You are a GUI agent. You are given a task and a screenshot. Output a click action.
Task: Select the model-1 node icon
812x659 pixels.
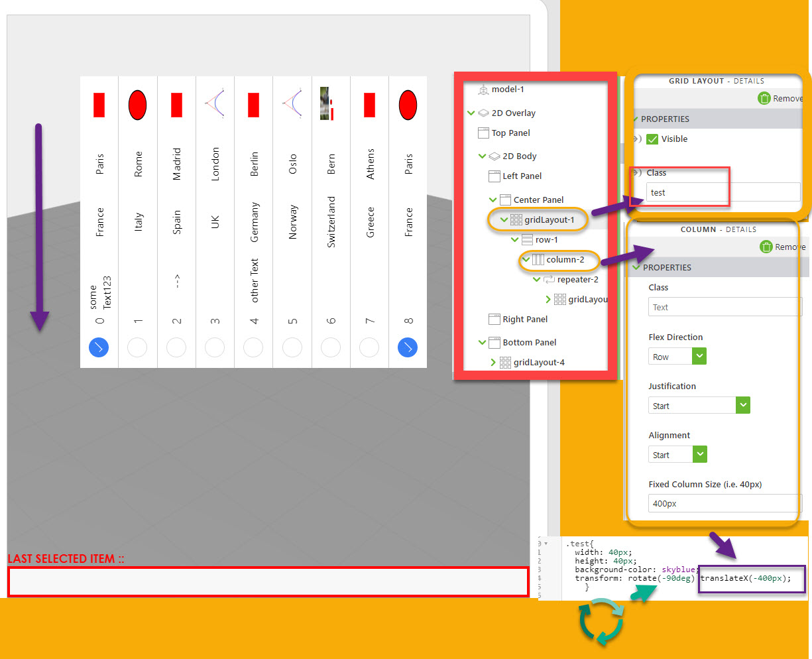click(x=484, y=90)
